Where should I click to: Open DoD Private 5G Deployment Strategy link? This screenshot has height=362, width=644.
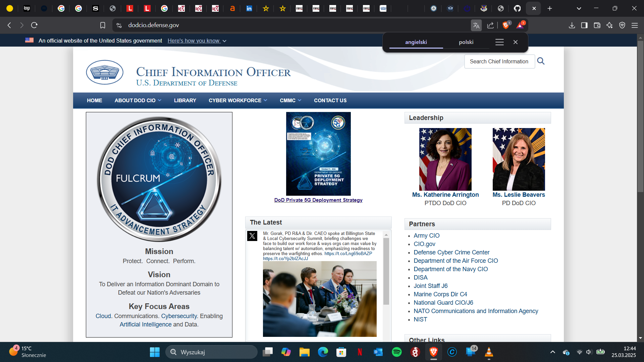click(318, 200)
